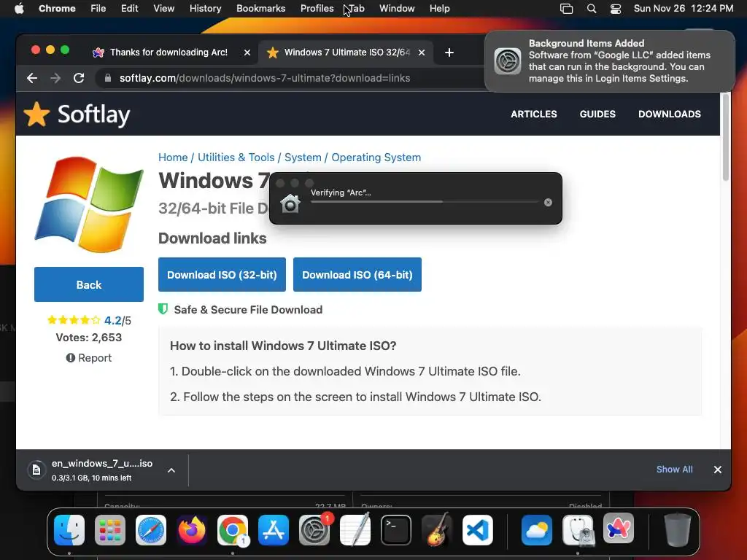The height and width of the screenshot is (560, 747).
Task: Open the Report link
Action: point(88,358)
